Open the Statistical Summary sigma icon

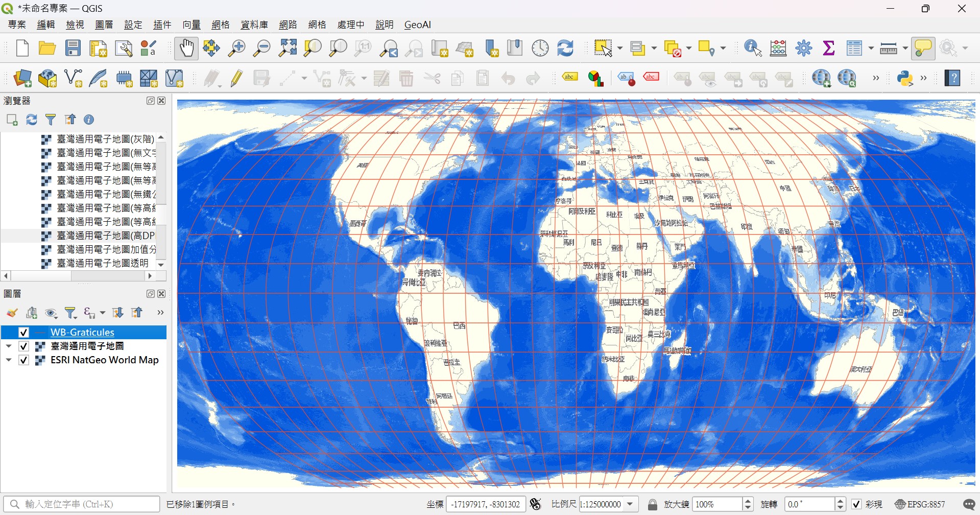829,49
